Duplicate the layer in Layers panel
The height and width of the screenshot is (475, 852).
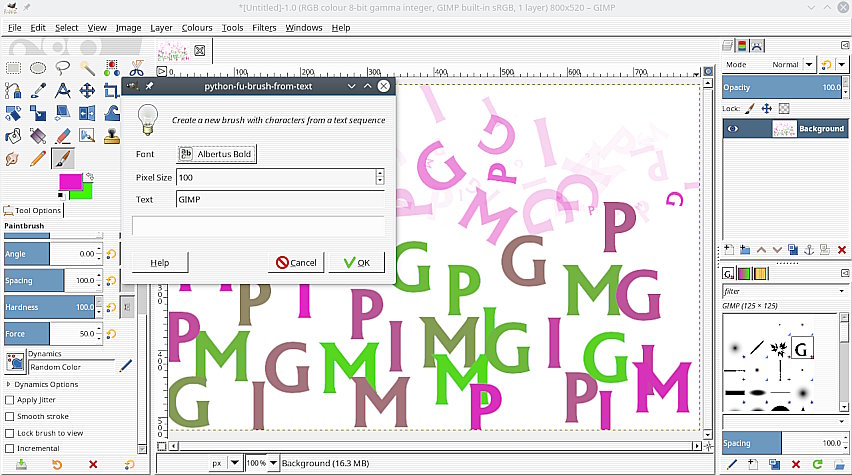click(x=793, y=250)
